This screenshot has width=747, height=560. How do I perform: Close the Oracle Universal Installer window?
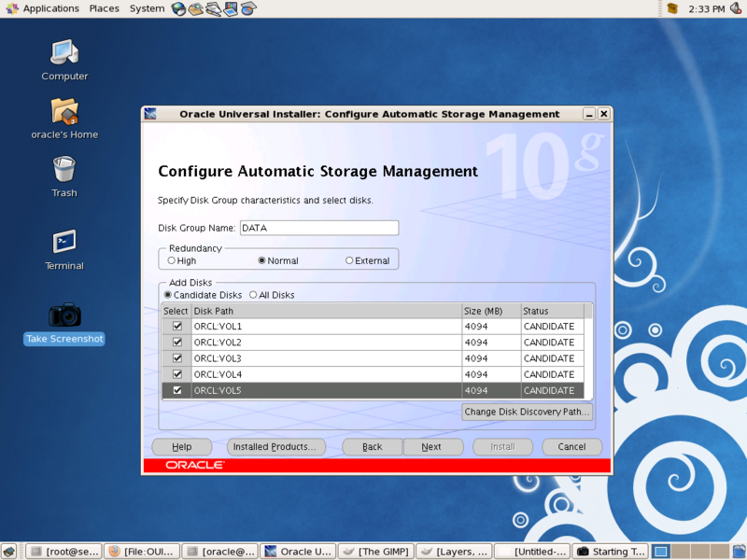coord(604,114)
